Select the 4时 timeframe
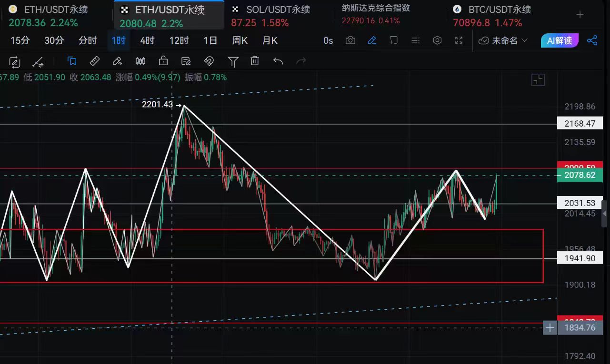 tap(147, 40)
